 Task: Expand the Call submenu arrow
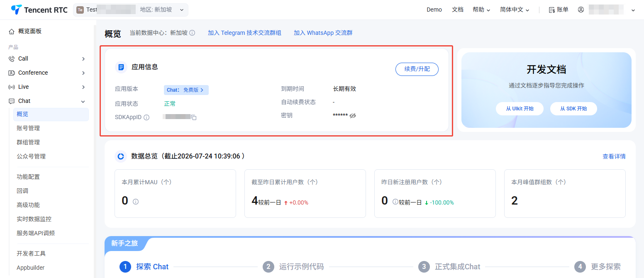point(83,59)
